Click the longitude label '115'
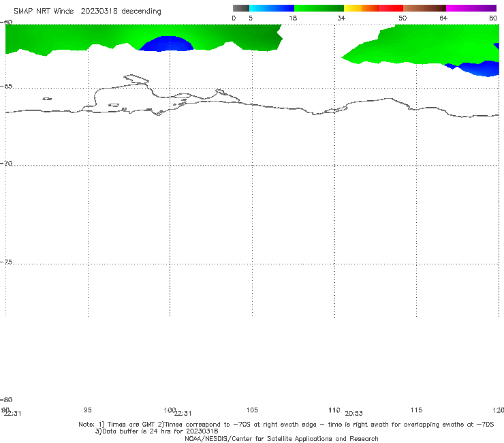Screen dimensions: 504x443 click(417, 410)
